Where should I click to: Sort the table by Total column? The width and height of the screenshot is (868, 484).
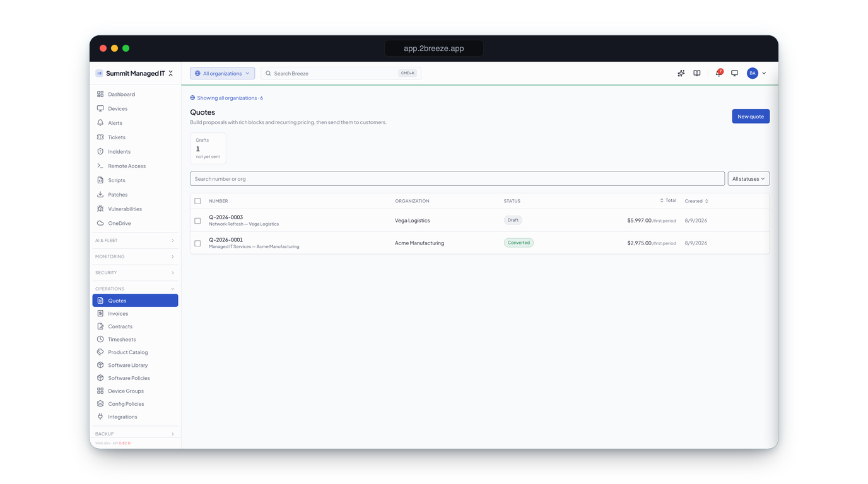point(668,200)
